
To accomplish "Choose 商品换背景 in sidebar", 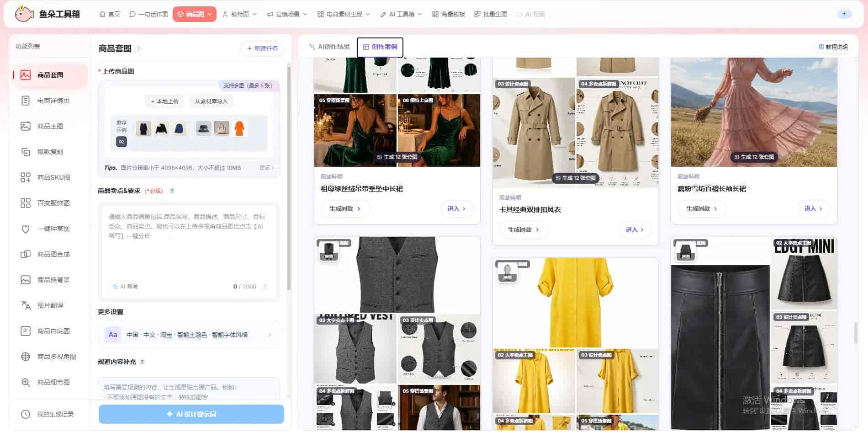I will tap(50, 280).
